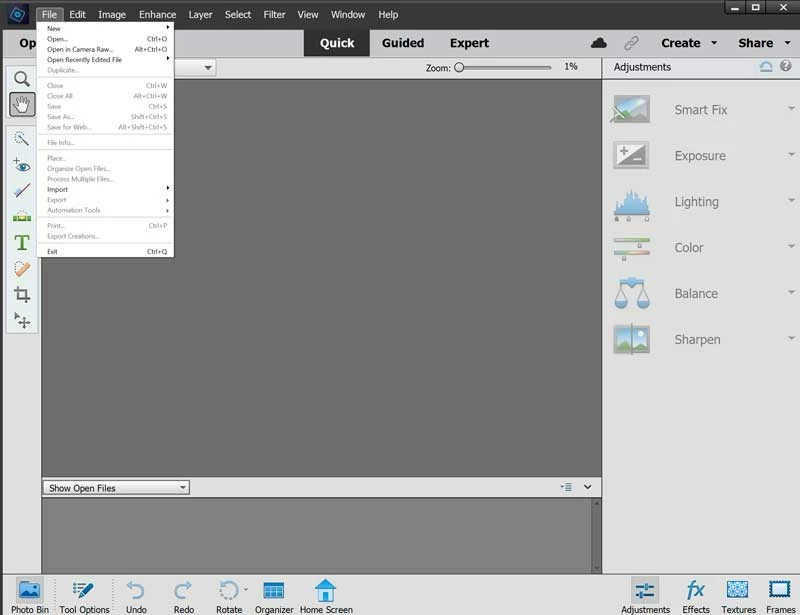The height and width of the screenshot is (615, 800).
Task: Collapse the Photo Bin chevron
Action: pyautogui.click(x=588, y=487)
